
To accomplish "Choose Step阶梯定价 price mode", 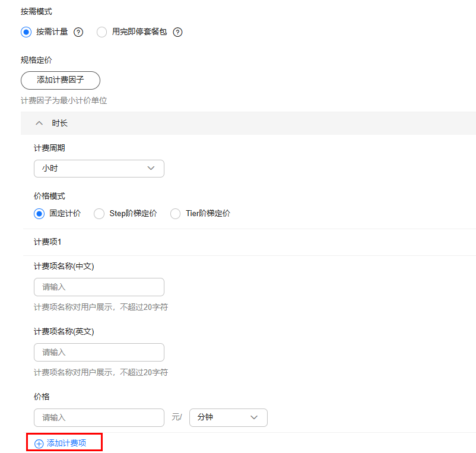I will pyautogui.click(x=99, y=214).
